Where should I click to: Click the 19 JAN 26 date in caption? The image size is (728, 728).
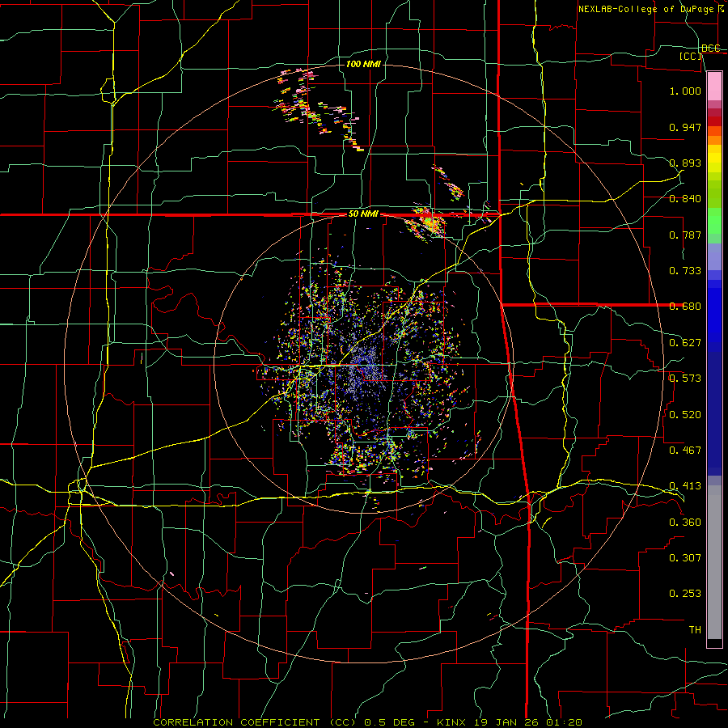pos(506,722)
